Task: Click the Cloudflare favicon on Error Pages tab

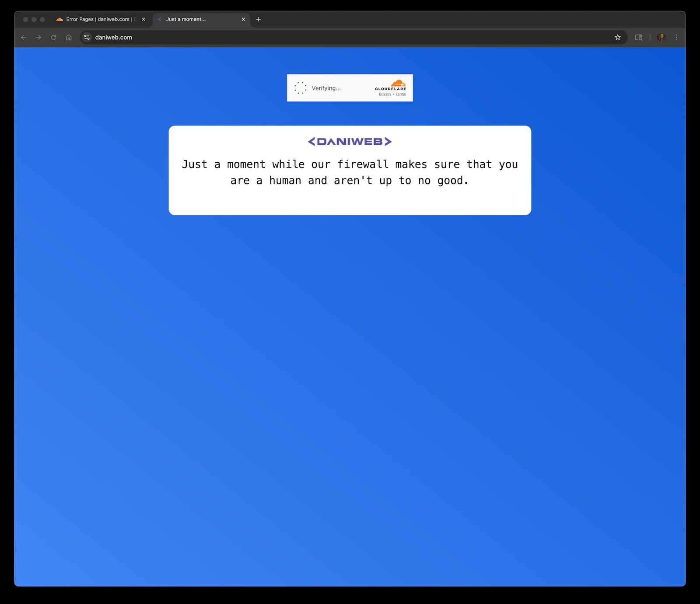Action: pos(59,19)
